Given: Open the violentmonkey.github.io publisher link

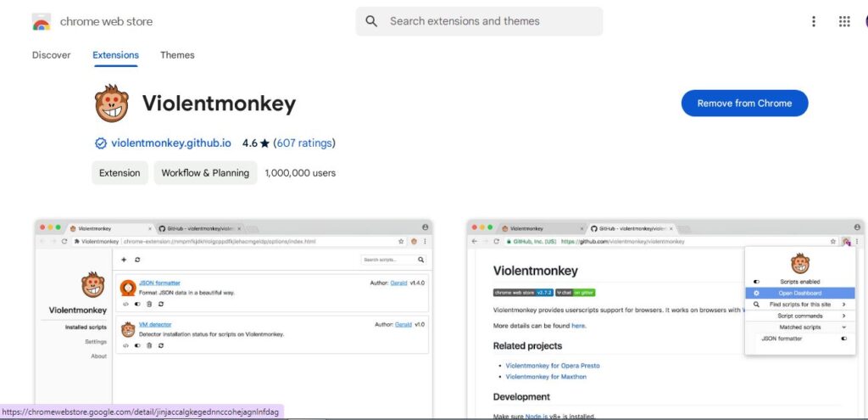Looking at the screenshot, I should click(x=171, y=143).
